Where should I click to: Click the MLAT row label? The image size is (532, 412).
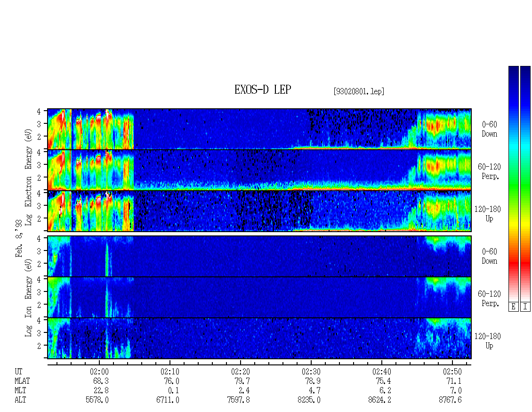23,381
